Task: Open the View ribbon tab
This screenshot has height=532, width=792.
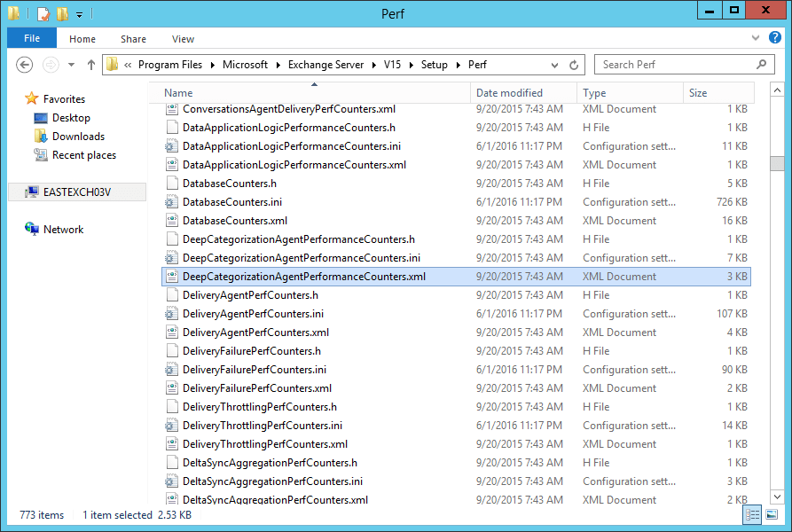Action: coord(183,39)
